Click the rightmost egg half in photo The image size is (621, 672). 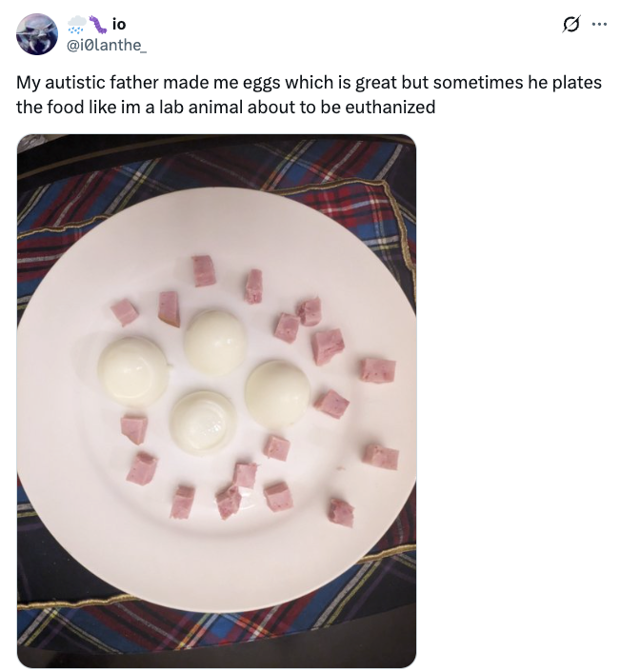(x=277, y=390)
